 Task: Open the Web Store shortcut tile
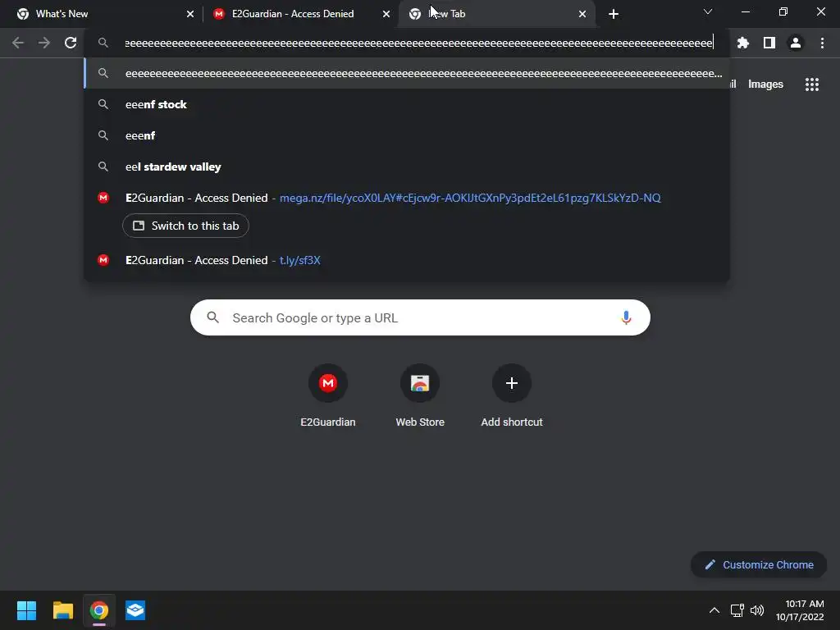(x=420, y=395)
